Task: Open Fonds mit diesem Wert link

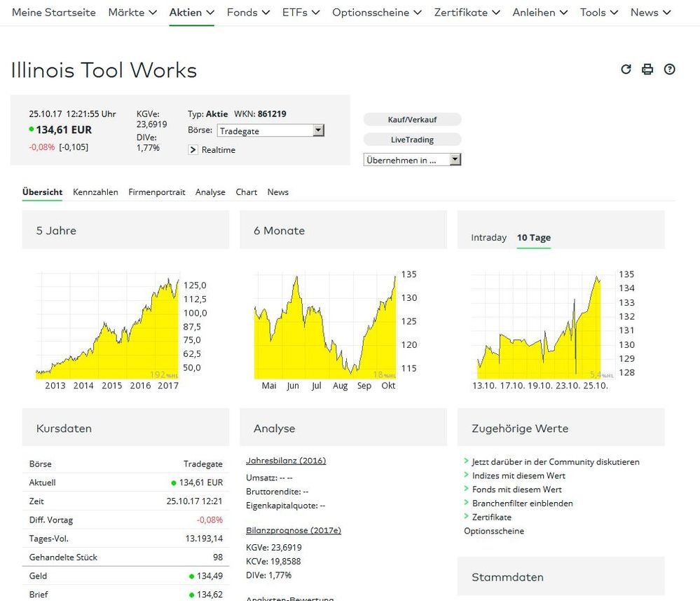Action: click(516, 489)
